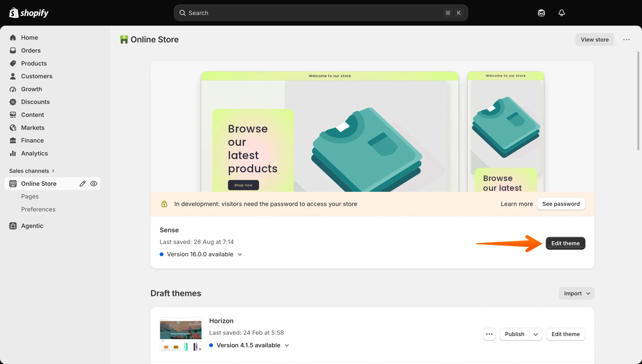Click the pencil customize icon next to Online Store
Screen dimensions: 642x364
click(83, 184)
